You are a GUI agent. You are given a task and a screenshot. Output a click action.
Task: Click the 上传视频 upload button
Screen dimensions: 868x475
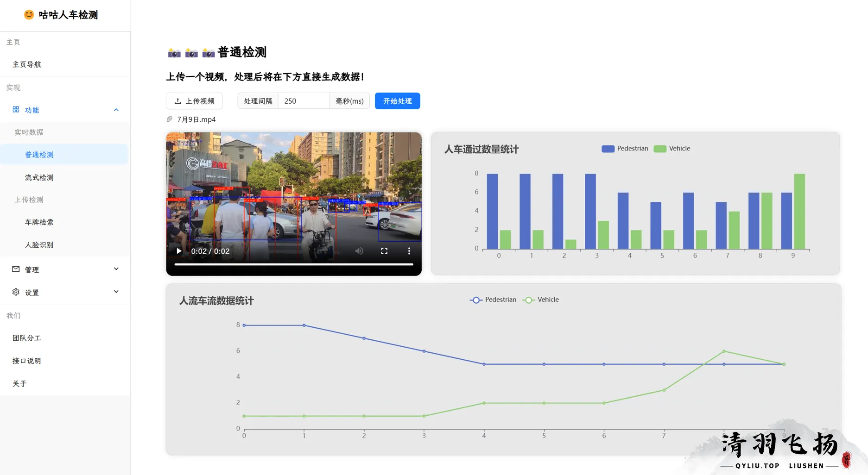(194, 101)
